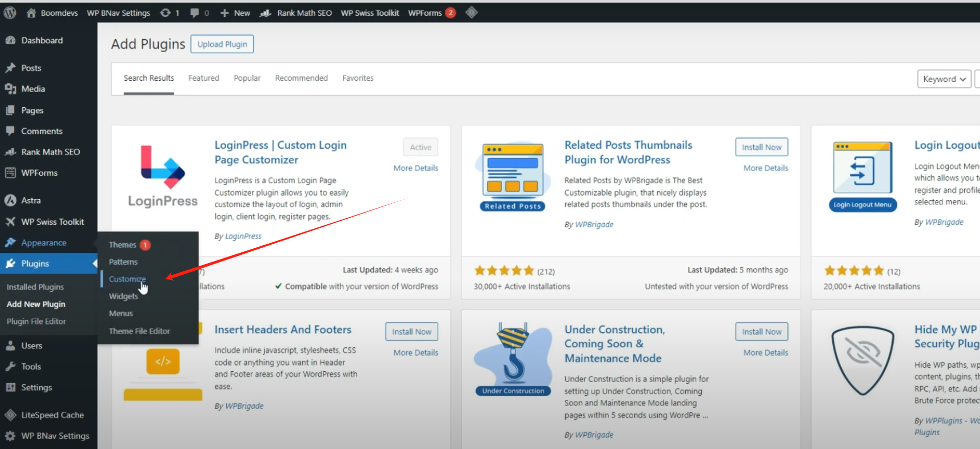This screenshot has height=449, width=980.
Task: Open More Details for Under Construction
Action: click(766, 352)
